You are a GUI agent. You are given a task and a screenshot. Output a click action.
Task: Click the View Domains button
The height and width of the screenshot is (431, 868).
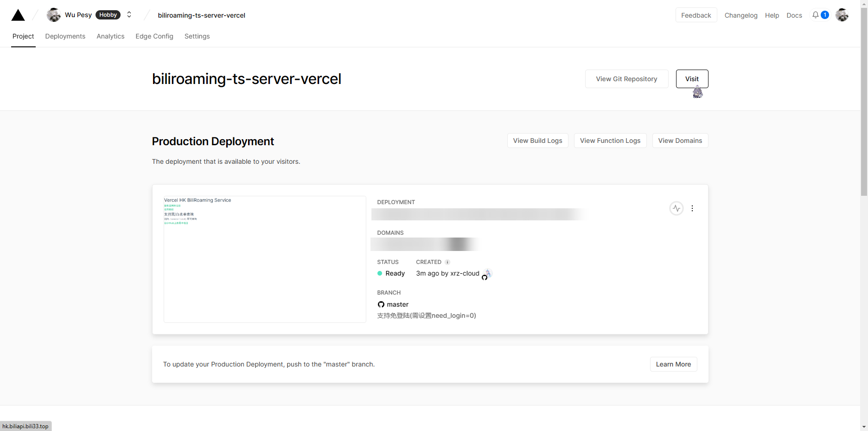[680, 141]
